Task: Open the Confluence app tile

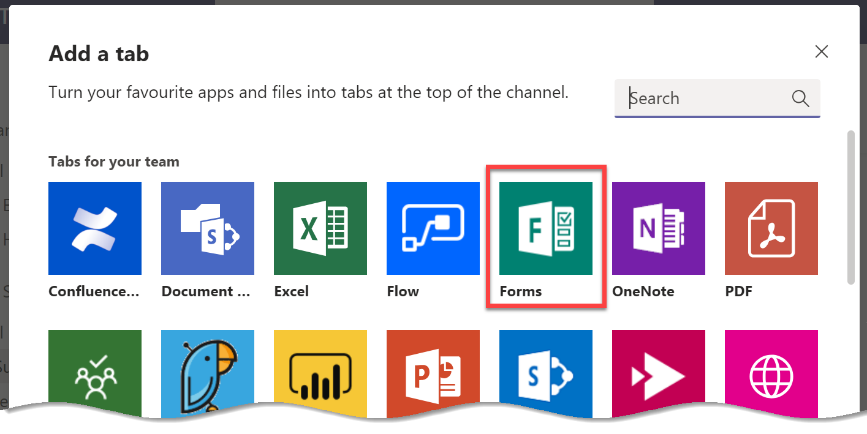Action: (95, 228)
